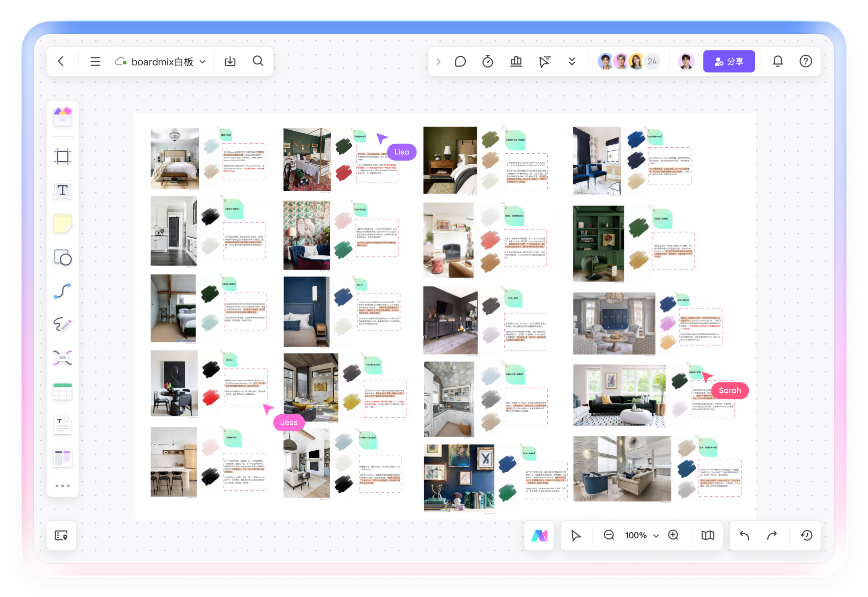Expand the 100% zoom level dropdown
868x597 pixels.
(x=656, y=536)
